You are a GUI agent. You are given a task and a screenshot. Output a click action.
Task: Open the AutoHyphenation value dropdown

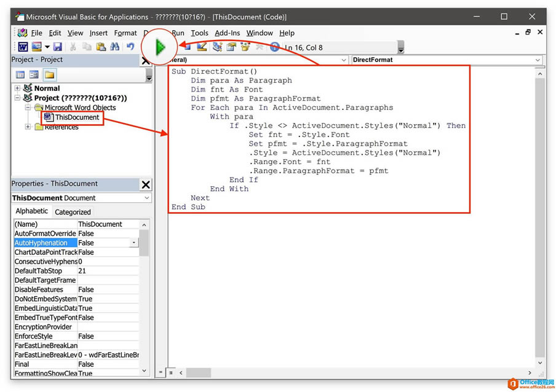[134, 243]
